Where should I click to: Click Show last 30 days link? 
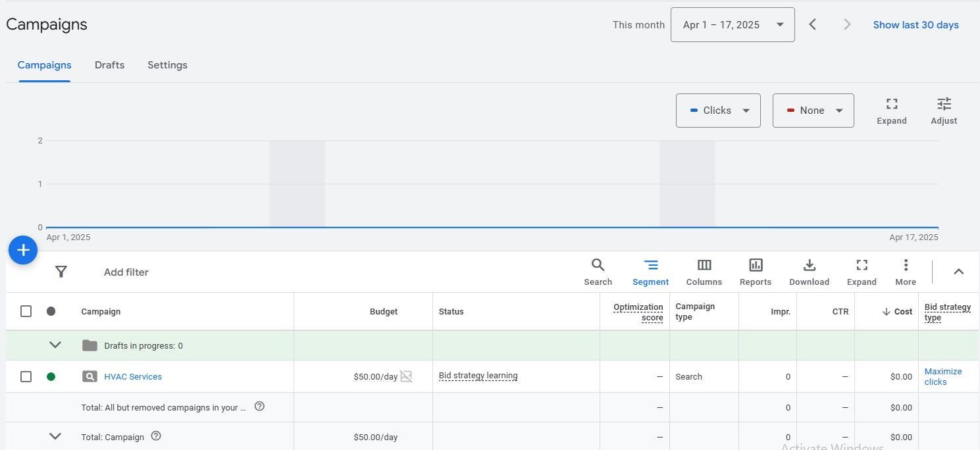pos(916,25)
